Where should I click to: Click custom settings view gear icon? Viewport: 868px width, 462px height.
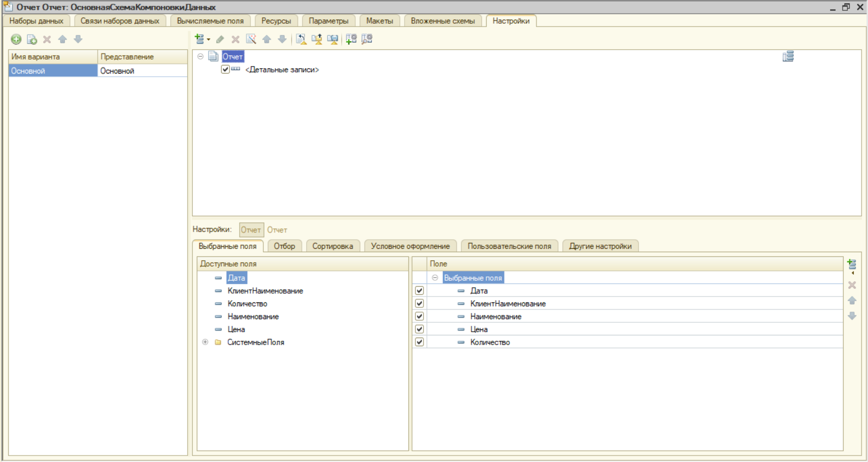pyautogui.click(x=367, y=39)
